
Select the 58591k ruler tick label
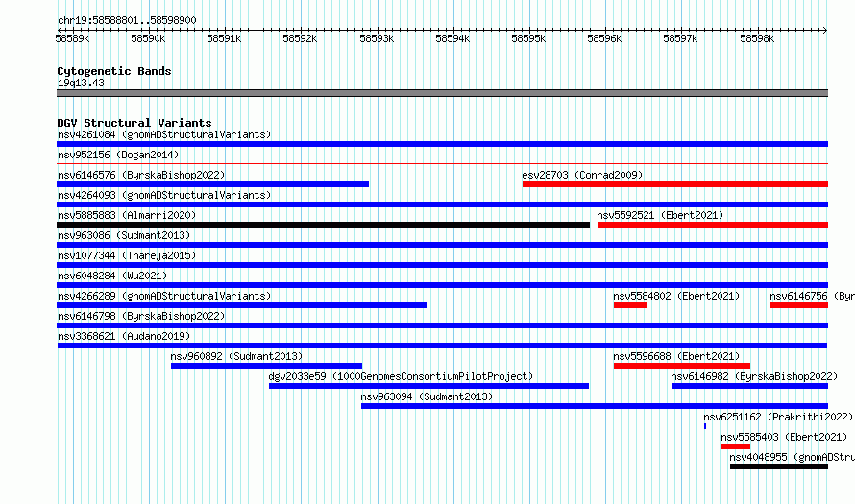224,38
